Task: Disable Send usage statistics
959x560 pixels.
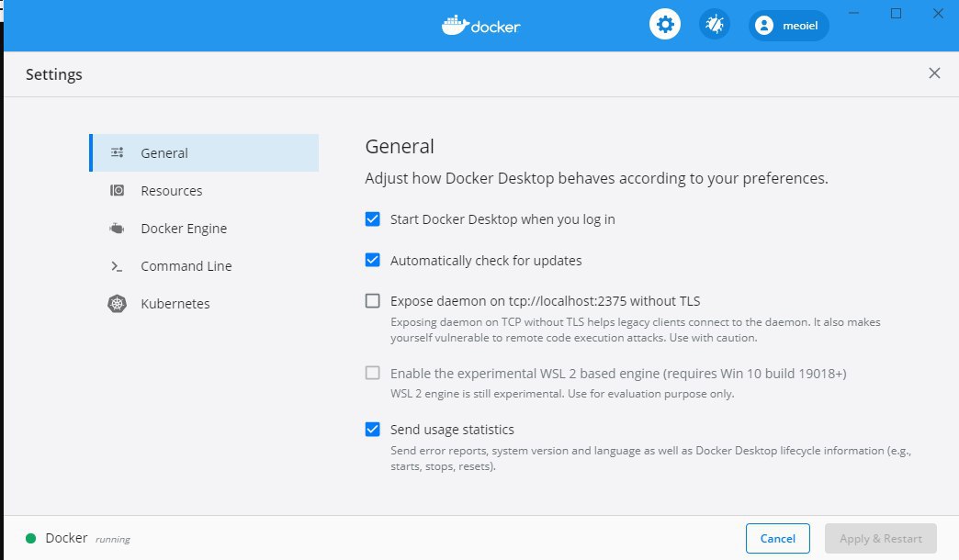Action: coord(372,429)
